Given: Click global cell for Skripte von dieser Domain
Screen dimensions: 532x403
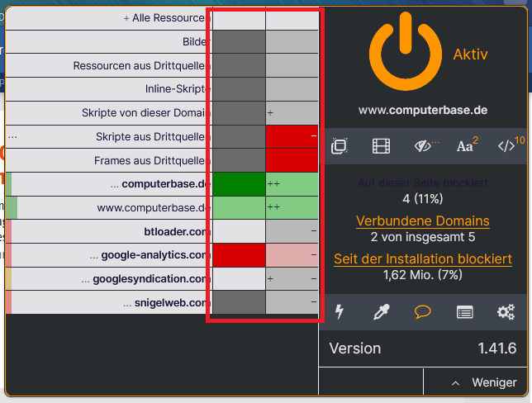Looking at the screenshot, I should click(x=239, y=112).
